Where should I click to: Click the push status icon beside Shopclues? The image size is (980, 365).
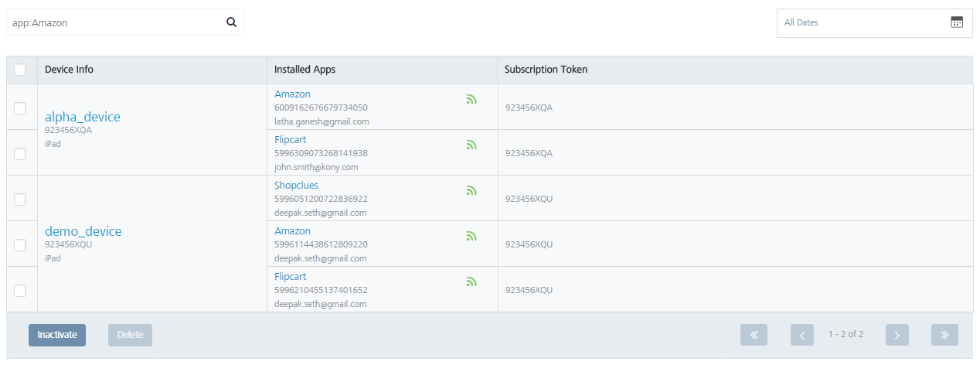471,190
